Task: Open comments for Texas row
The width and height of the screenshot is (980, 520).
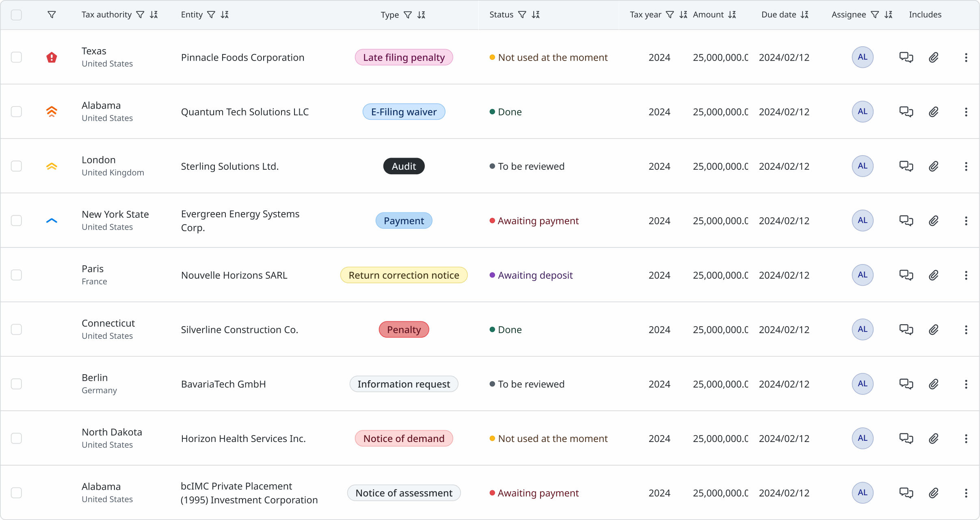Action: 906,57
